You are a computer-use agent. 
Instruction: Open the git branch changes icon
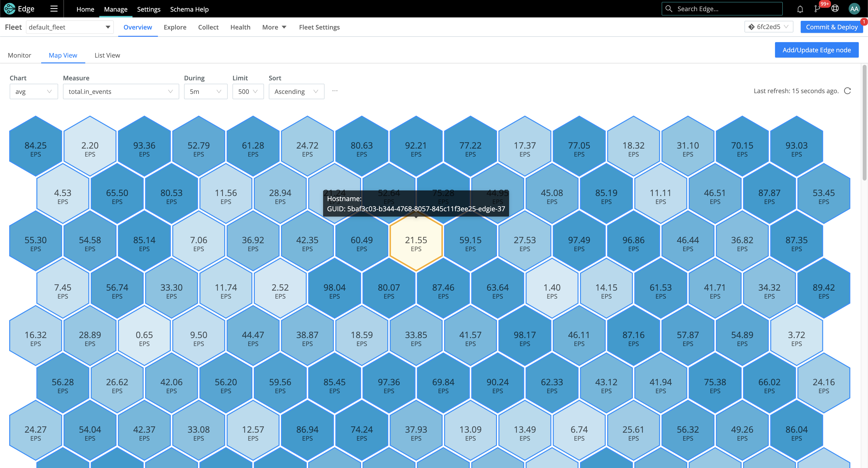(x=817, y=9)
